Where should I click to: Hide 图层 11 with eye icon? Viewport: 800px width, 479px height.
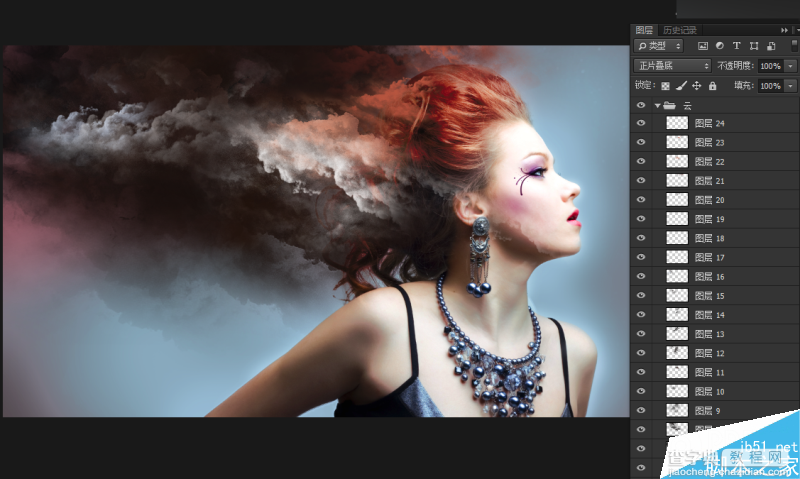[641, 372]
